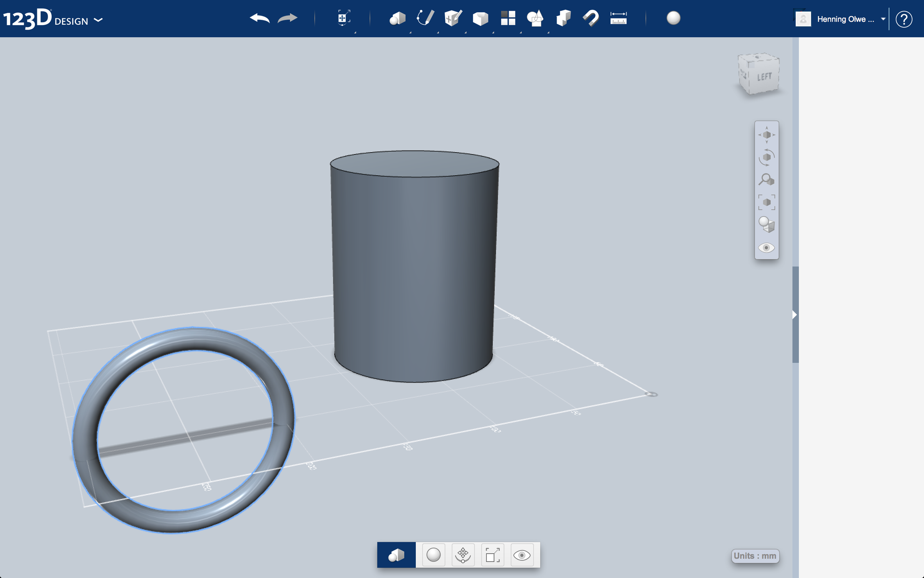The width and height of the screenshot is (924, 578).
Task: Activate the Snap magnet tool
Action: (591, 18)
